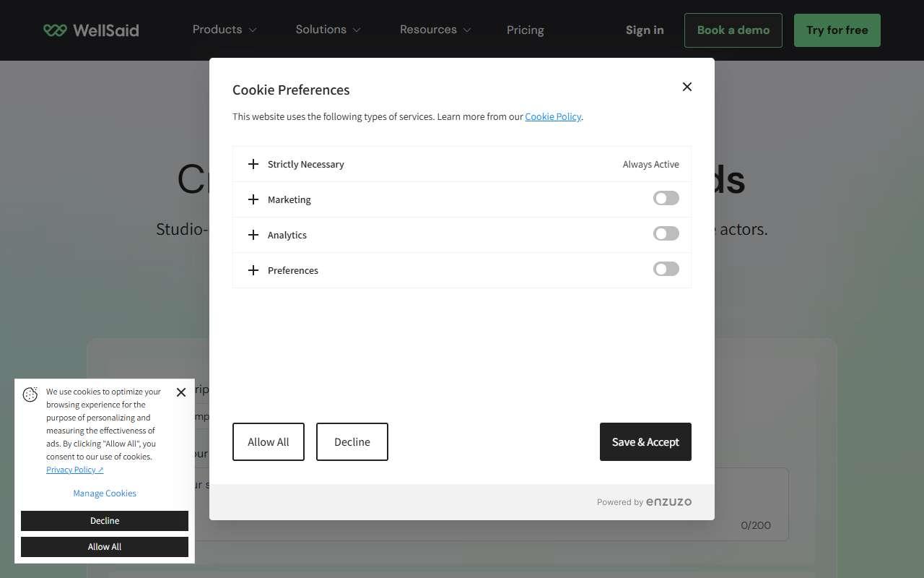Click Sign in
The width and height of the screenshot is (924, 578).
point(645,30)
